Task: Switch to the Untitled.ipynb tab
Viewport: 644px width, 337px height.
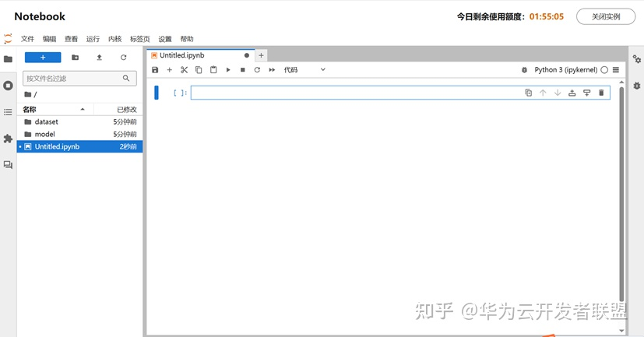Action: pyautogui.click(x=182, y=55)
